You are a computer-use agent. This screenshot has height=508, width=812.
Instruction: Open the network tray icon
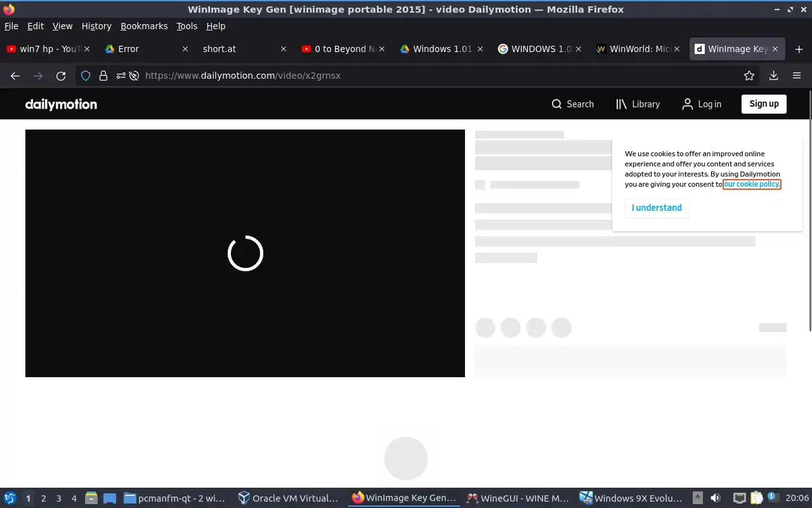740,498
